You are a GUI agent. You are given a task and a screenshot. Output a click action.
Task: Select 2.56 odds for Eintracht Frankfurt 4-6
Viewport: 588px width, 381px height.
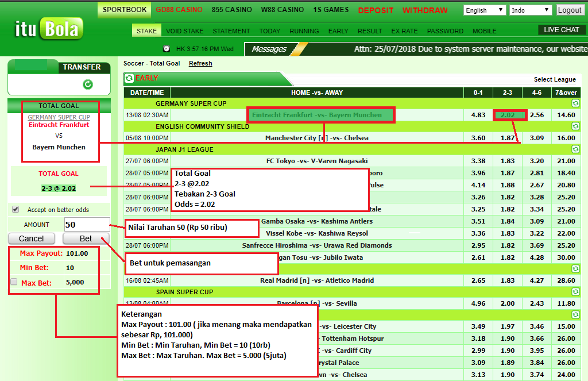click(x=537, y=115)
